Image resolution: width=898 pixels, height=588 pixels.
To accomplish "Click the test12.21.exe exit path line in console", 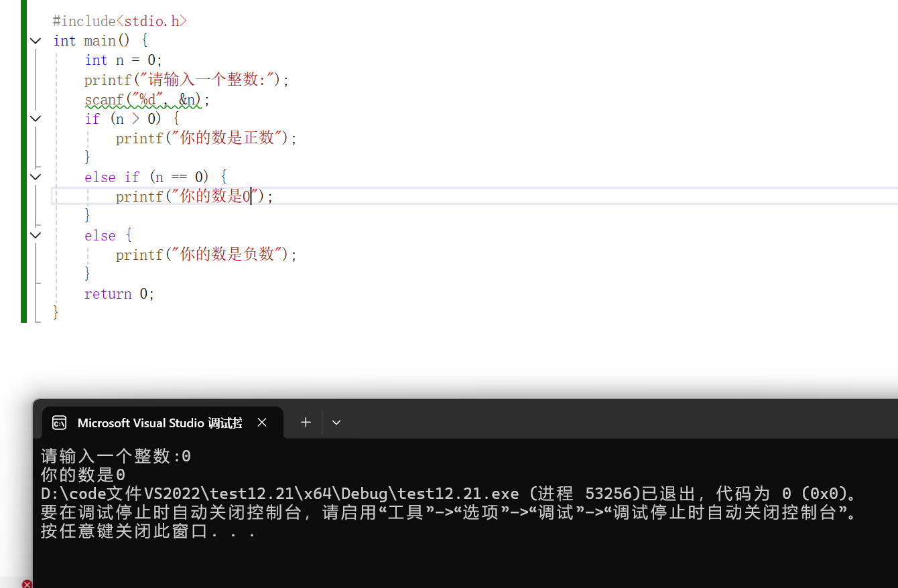I will pos(448,494).
